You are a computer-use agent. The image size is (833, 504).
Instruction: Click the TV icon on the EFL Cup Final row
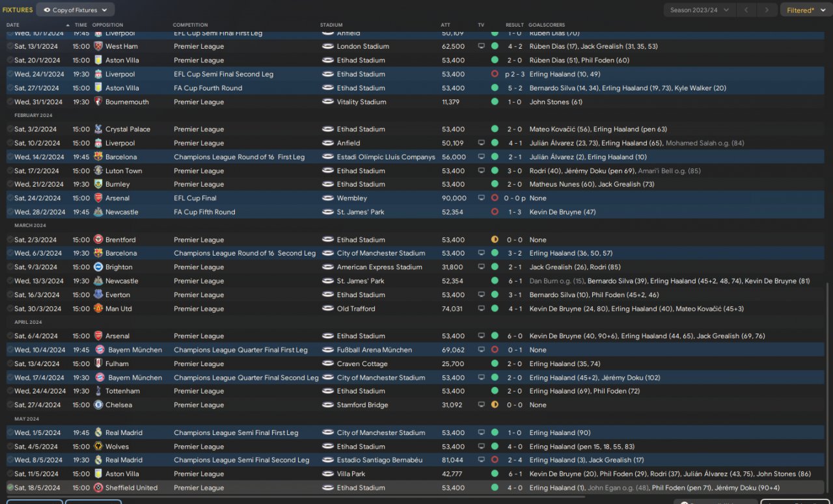481,198
